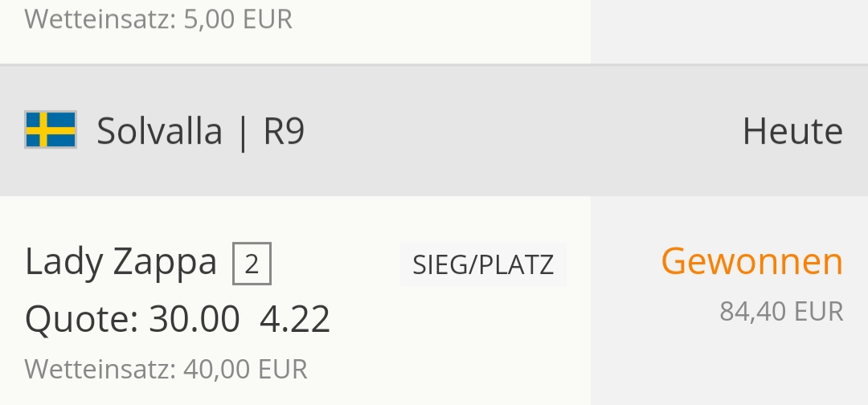Open the Solvalla | R9 race header
The width and height of the screenshot is (868, 405).
434,130
